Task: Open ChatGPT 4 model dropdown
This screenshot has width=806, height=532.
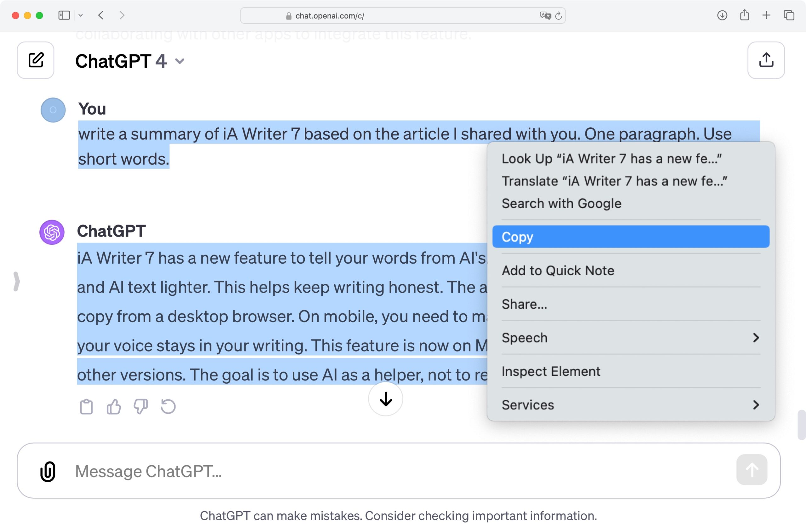Action: [x=179, y=61]
